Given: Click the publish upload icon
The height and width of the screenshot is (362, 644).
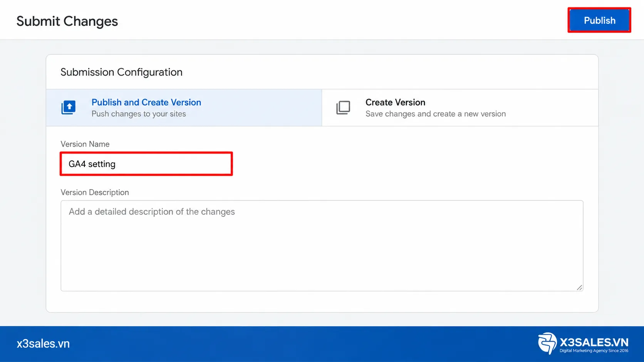Looking at the screenshot, I should 69,107.
